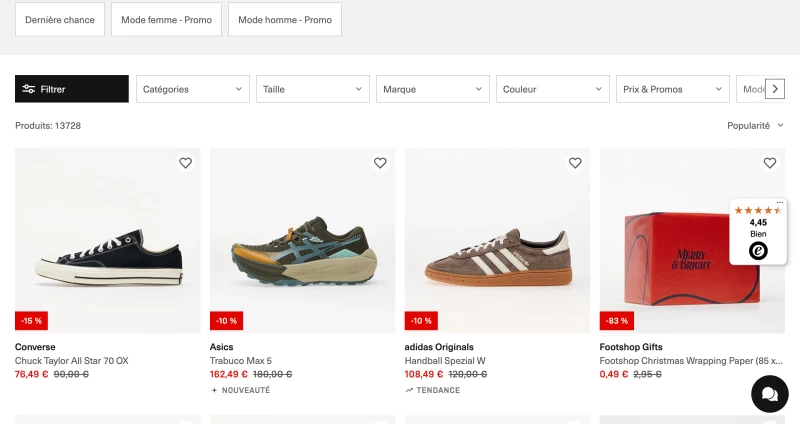Open the adidas Handball Spezial image
Screen dimensions: 800x424
point(497,240)
